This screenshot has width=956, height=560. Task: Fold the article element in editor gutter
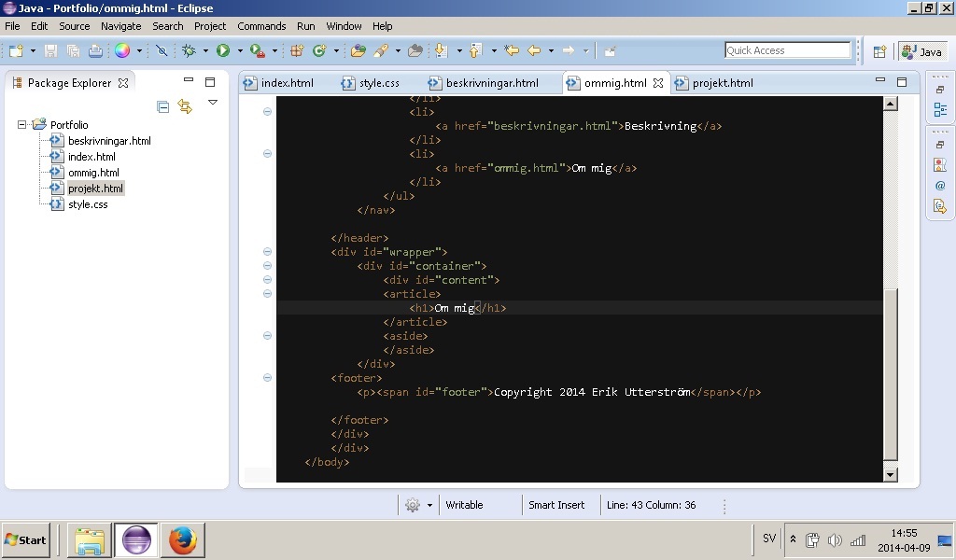pyautogui.click(x=267, y=294)
